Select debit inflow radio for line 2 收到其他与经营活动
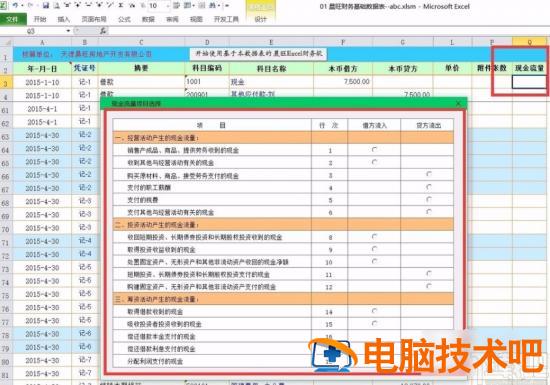Screen dimensions: 550x385 (374, 162)
